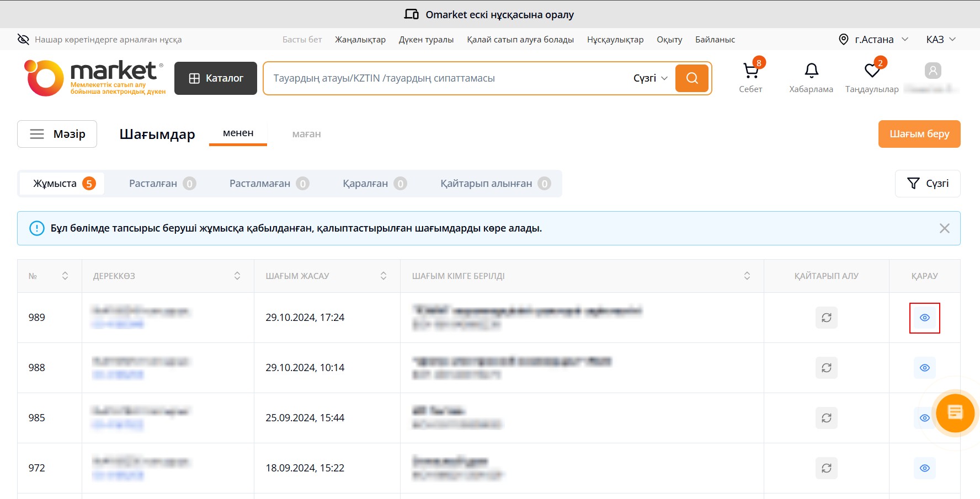This screenshot has width=980, height=499.
Task: Open the orange chat support widget
Action: point(955,413)
